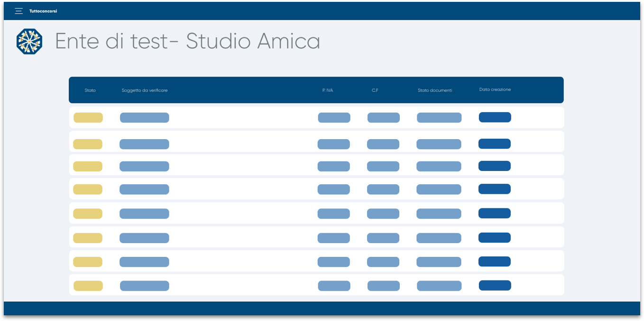Viewport: 644px width, 321px height.
Task: Click the Tuttoconcorsi brand link
Action: tap(43, 11)
